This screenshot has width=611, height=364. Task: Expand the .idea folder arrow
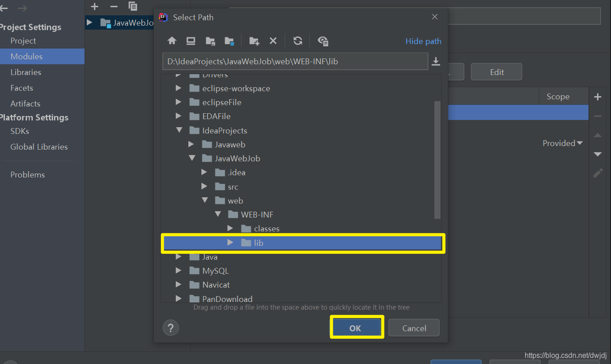tap(204, 172)
